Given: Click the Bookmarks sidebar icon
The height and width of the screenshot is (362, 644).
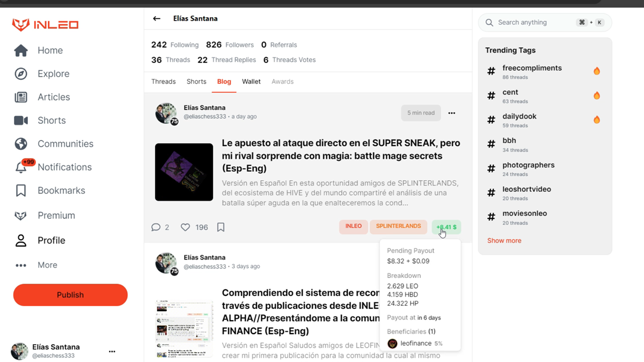Looking at the screenshot, I should (x=21, y=190).
